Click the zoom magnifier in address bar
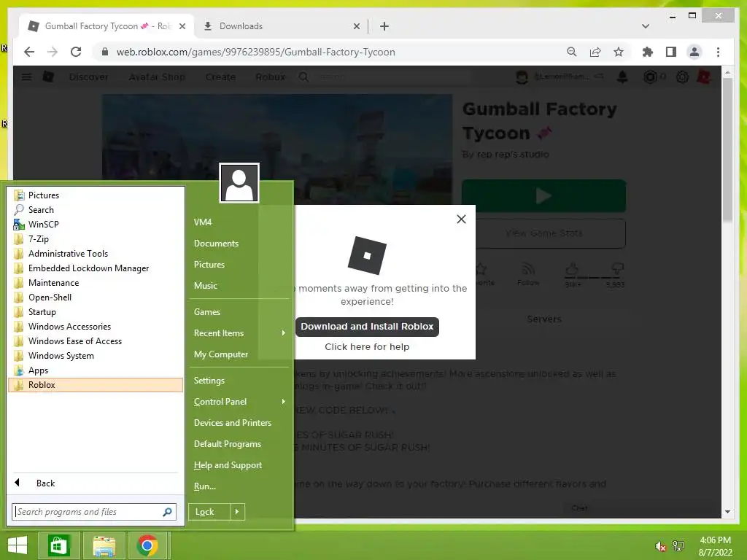This screenshot has width=747, height=560. 572,52
